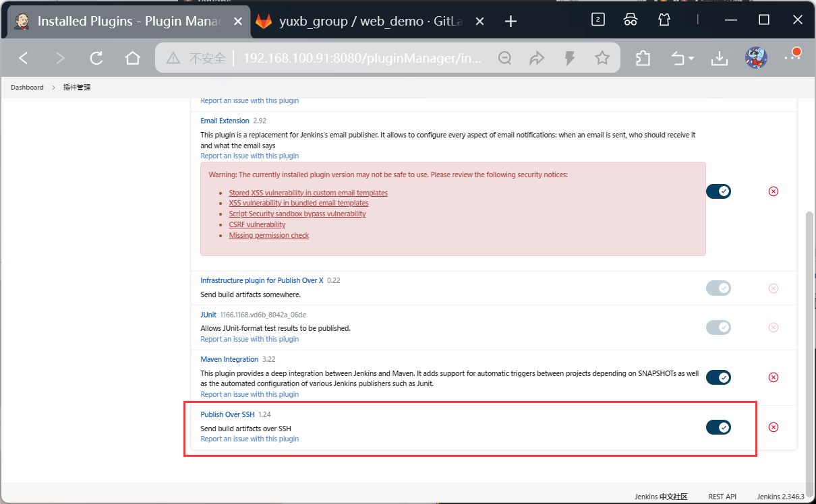Image resolution: width=816 pixels, height=504 pixels.
Task: Disable the Maven Integration plugin toggle
Action: (718, 377)
